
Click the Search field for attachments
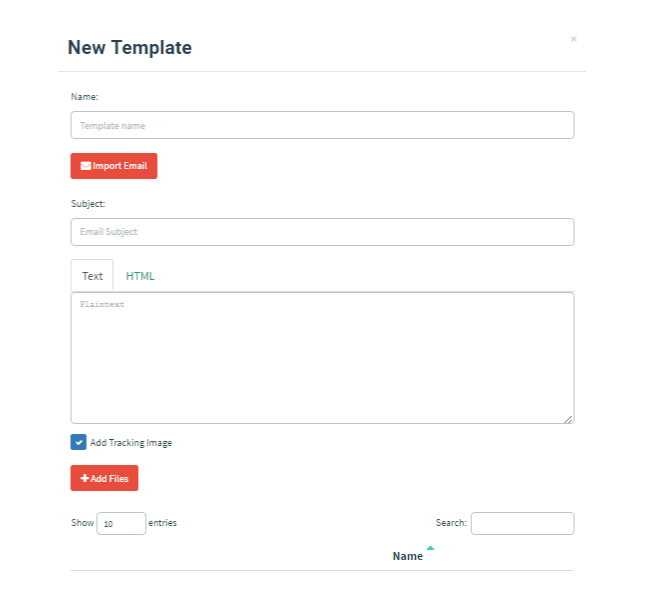point(522,523)
